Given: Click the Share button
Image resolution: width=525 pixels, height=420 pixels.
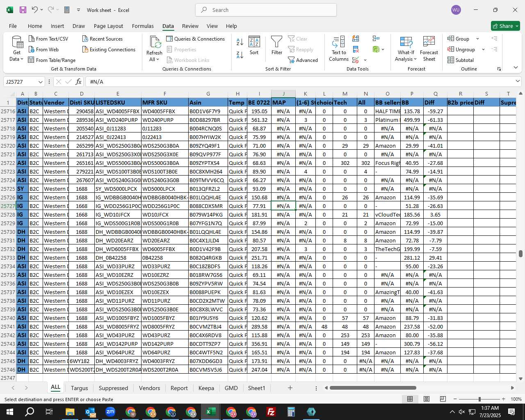Looking at the screenshot, I should click(x=505, y=26).
